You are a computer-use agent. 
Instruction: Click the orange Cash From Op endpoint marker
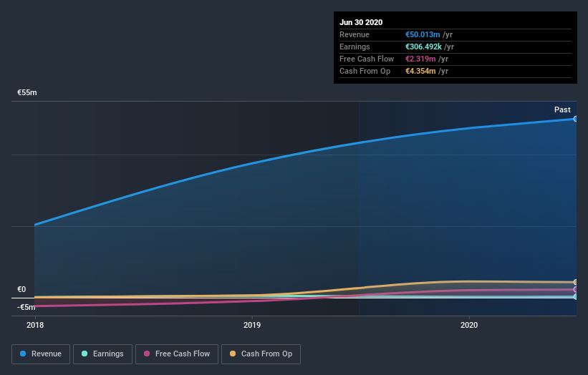coord(575,282)
